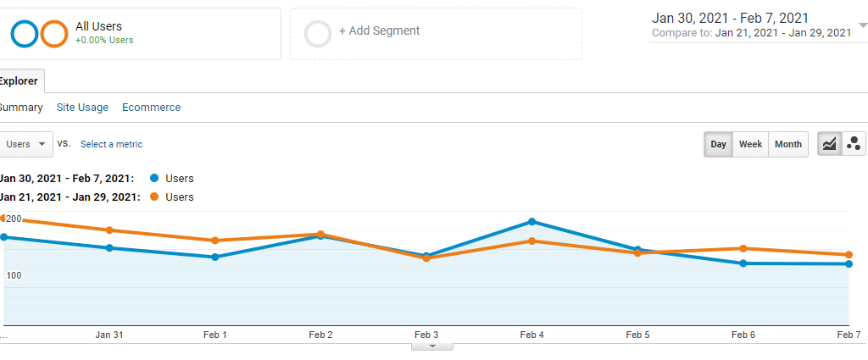Switch to line chart view icon
Viewport: 868px width, 360px height.
click(829, 144)
